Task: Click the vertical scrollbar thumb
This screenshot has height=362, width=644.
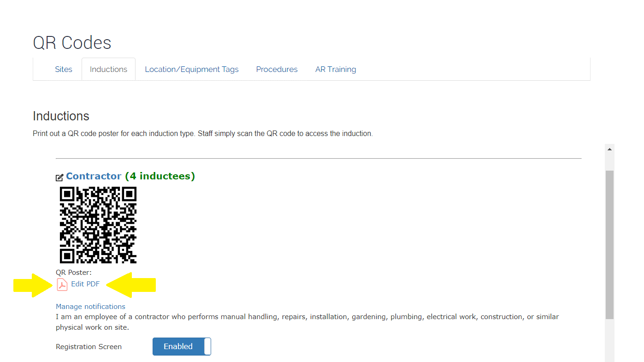Action: pyautogui.click(x=609, y=244)
